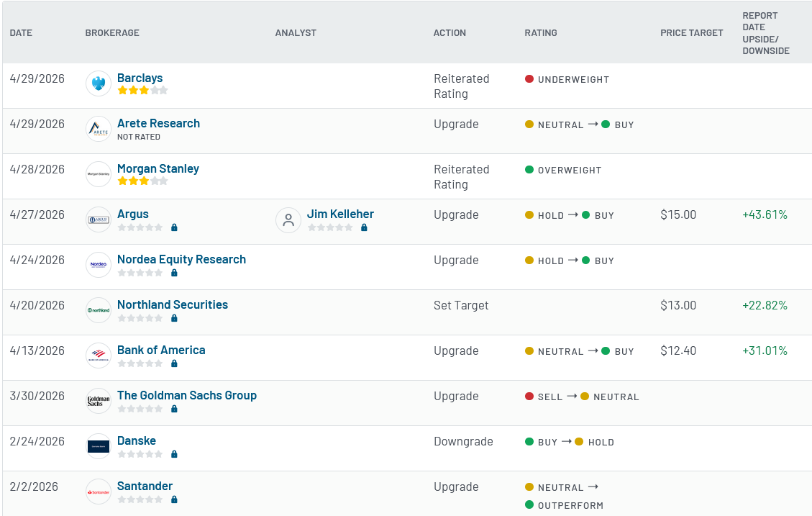This screenshot has width=812, height=516.
Task: Click the Morgan Stanley logo icon
Action: [x=99, y=174]
